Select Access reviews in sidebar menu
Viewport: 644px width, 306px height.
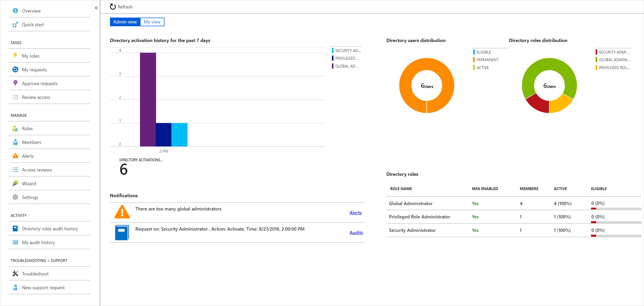37,170
